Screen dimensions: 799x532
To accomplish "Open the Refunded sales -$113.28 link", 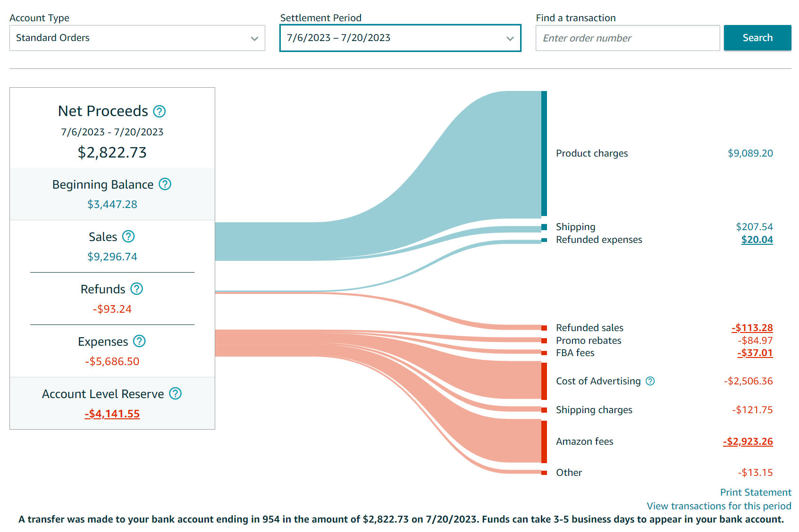I will pos(752,328).
